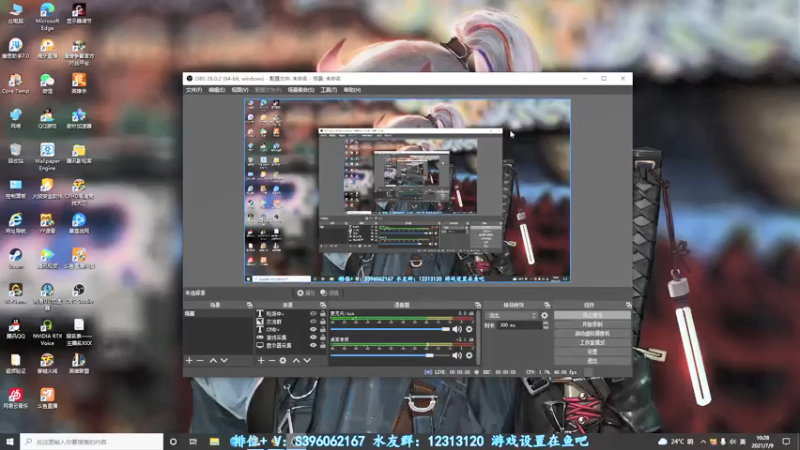Pop out the Audio Mixer dock panel
This screenshot has height=450, width=800.
pyautogui.click(x=478, y=305)
